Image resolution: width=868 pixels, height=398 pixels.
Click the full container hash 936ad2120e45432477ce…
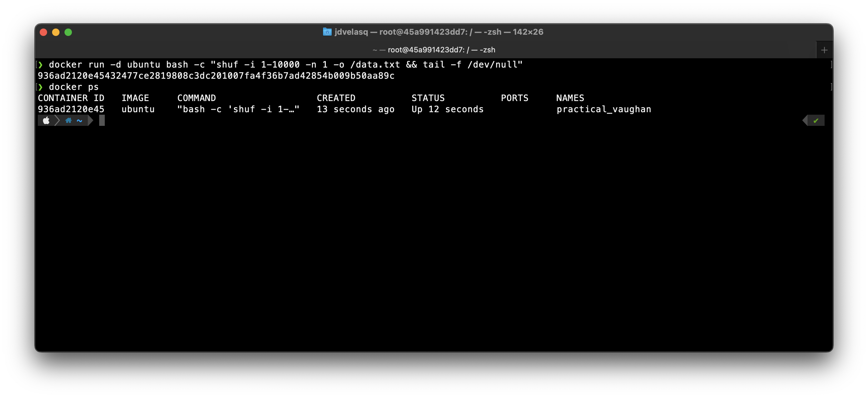(x=216, y=76)
